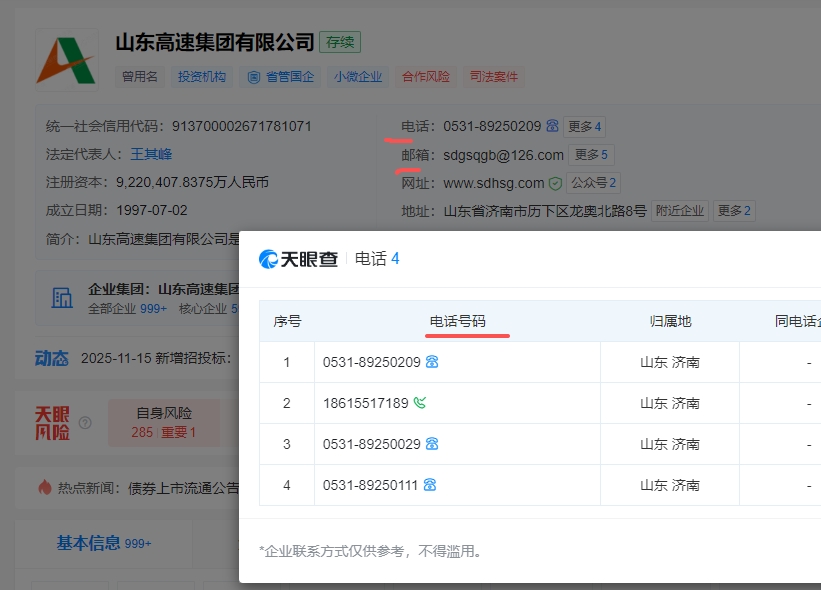821x590 pixels.
Task: Click phone number 0531-89250209 in table row 1
Action: click(371, 362)
